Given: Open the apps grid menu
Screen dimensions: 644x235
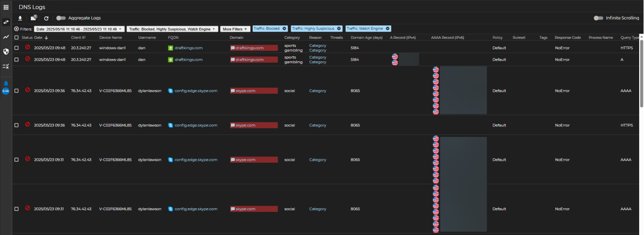Looking at the screenshot, I should 6,7.
